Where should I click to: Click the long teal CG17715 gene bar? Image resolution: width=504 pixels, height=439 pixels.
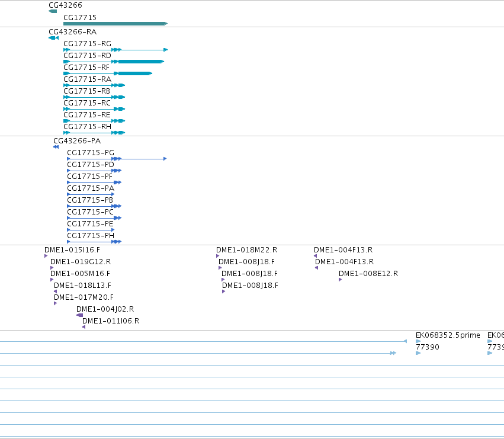pos(115,24)
